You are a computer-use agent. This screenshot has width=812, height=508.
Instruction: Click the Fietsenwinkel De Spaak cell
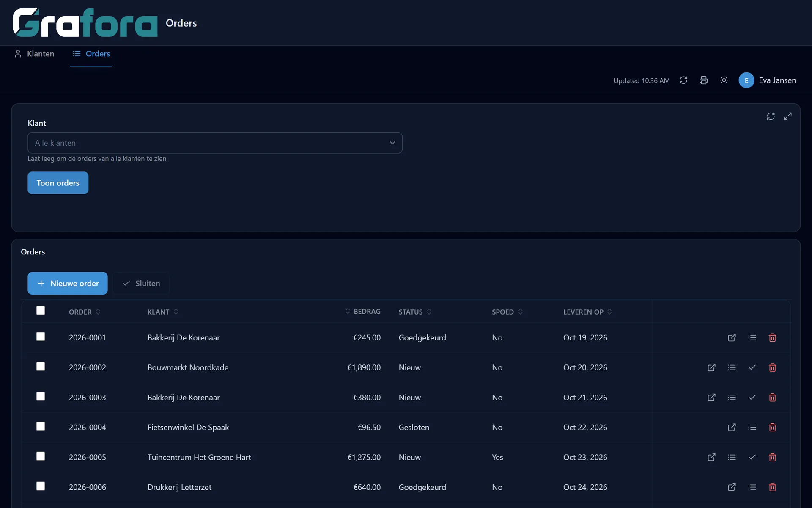coord(188,427)
